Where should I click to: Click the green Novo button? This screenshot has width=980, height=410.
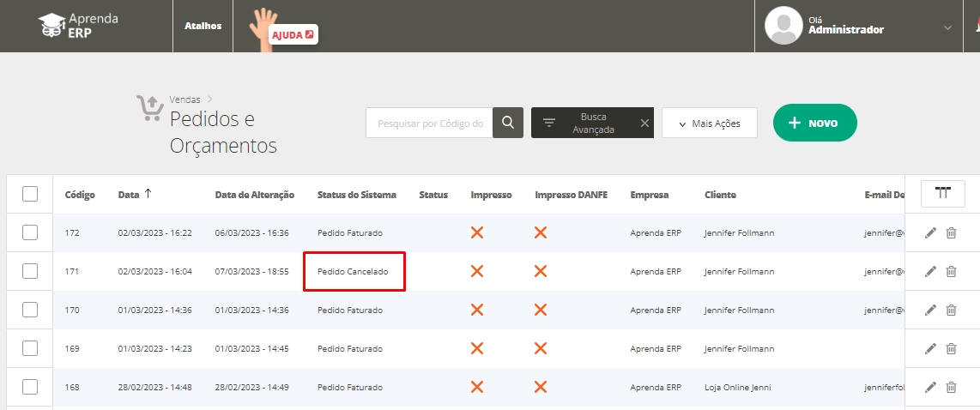(814, 123)
